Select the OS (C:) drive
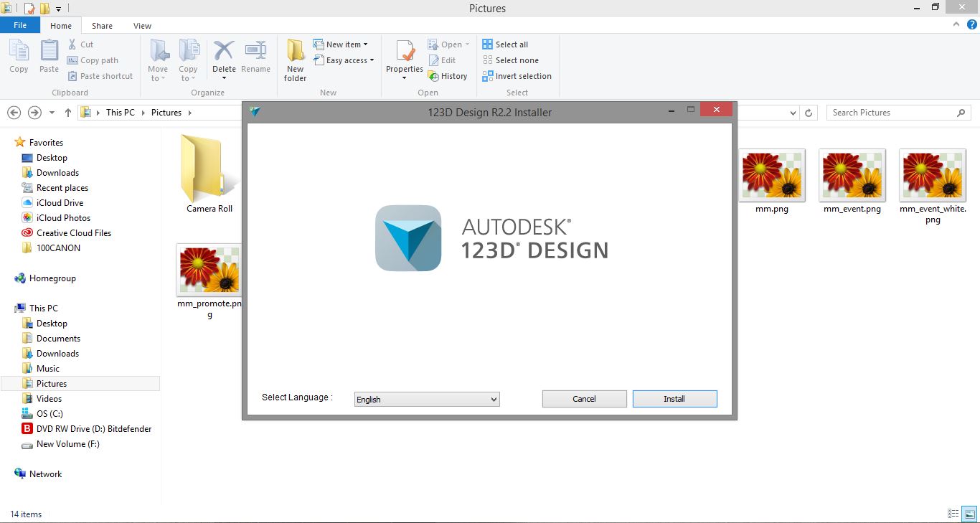 point(50,414)
